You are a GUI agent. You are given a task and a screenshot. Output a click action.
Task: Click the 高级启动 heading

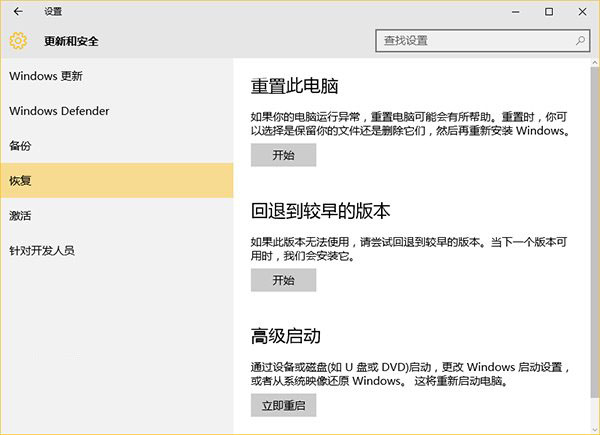tap(285, 335)
